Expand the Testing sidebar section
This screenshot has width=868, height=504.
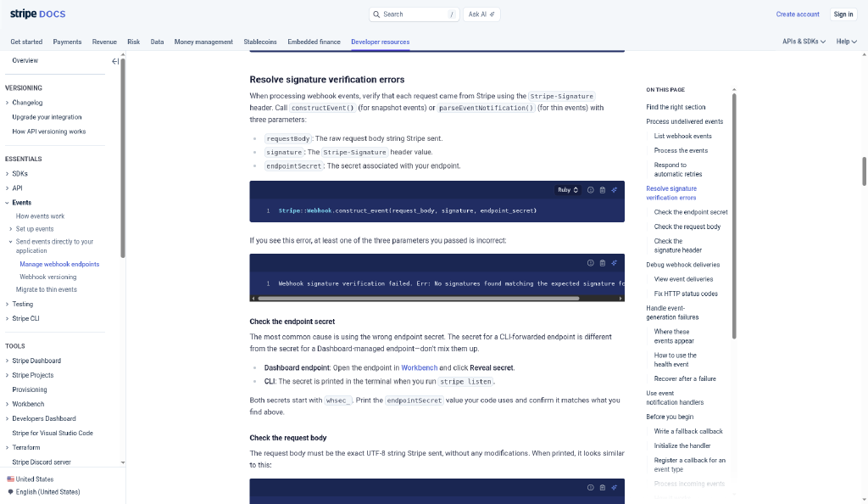coord(7,304)
